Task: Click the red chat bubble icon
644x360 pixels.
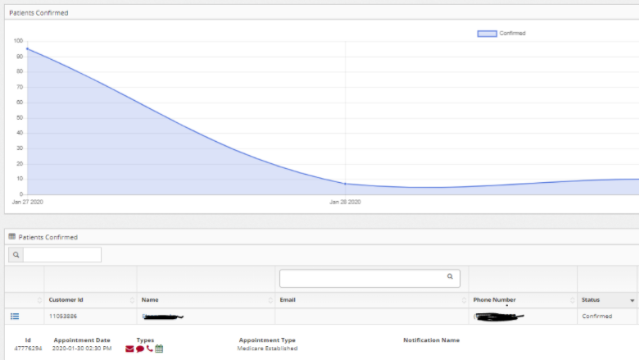Action: pos(139,349)
